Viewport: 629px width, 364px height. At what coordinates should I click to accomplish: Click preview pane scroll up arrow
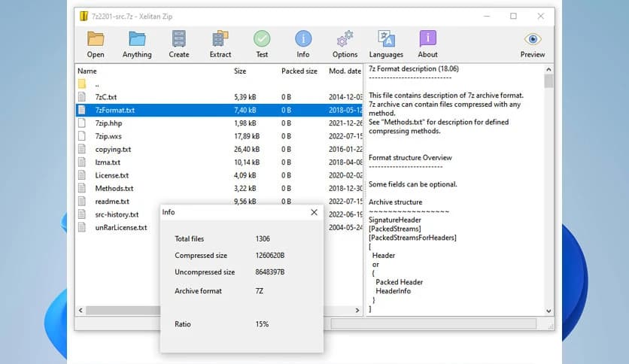pos(548,69)
